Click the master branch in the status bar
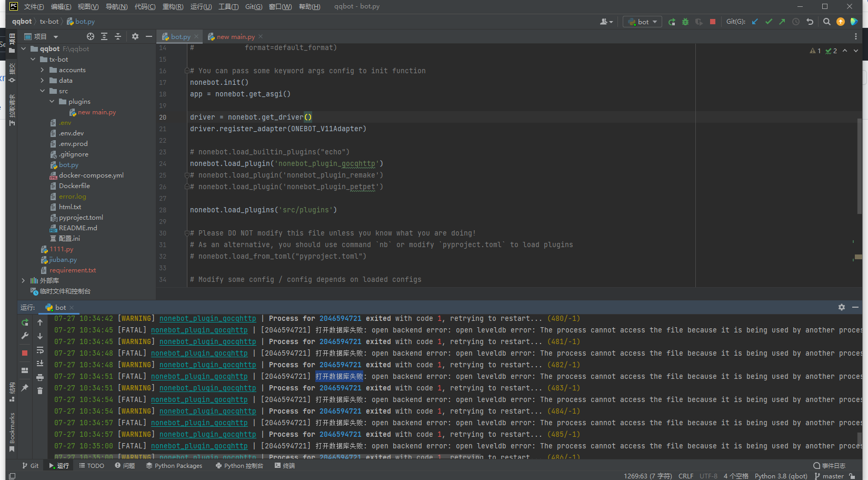Viewport: 868px width, 480px height. 830,476
